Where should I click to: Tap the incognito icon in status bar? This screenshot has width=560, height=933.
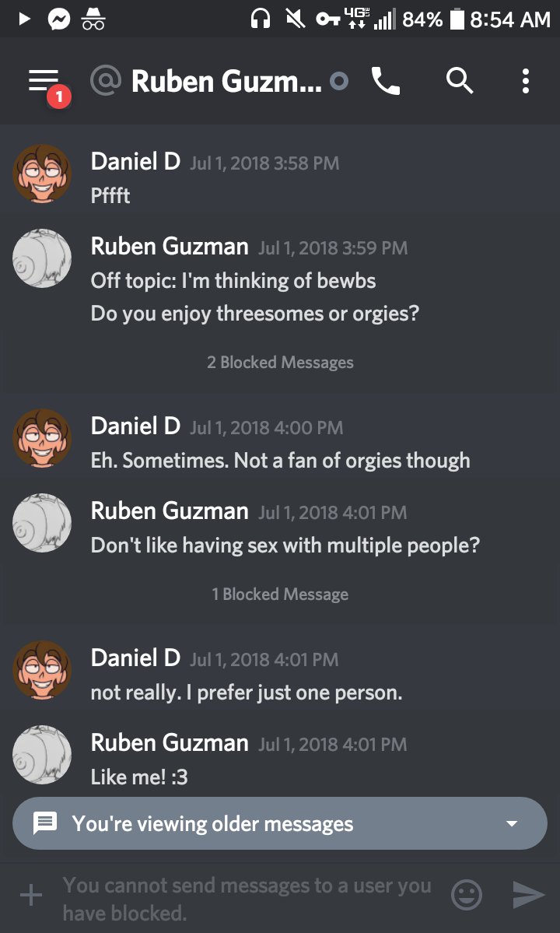[x=93, y=19]
